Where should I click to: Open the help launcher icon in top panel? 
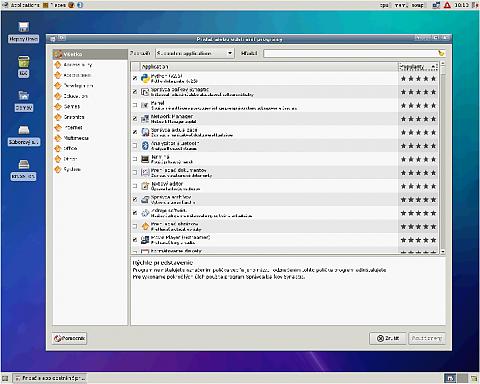coord(80,5)
